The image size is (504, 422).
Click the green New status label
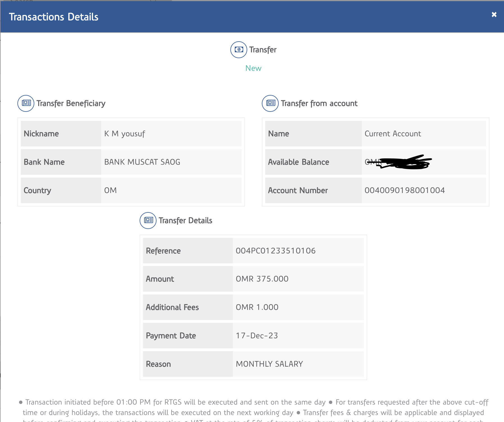pyautogui.click(x=253, y=68)
